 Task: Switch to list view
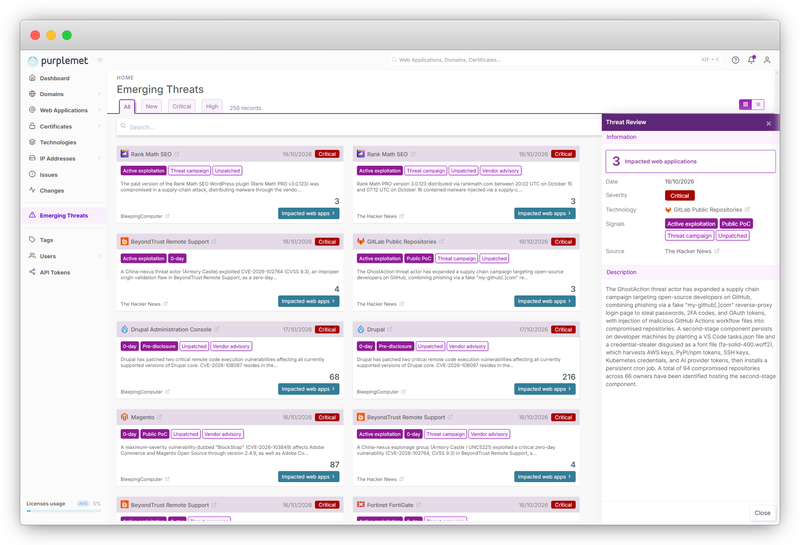point(758,104)
